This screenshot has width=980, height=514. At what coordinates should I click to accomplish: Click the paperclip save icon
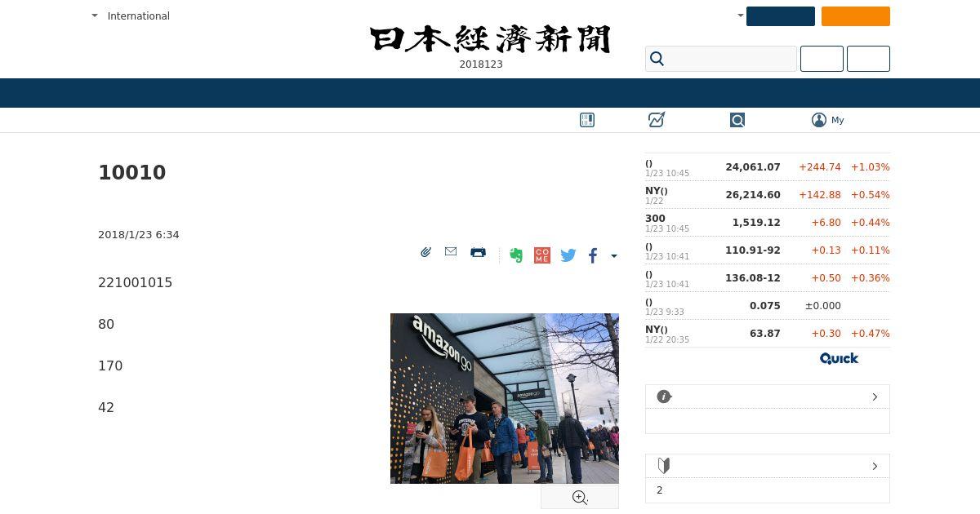coord(425,252)
